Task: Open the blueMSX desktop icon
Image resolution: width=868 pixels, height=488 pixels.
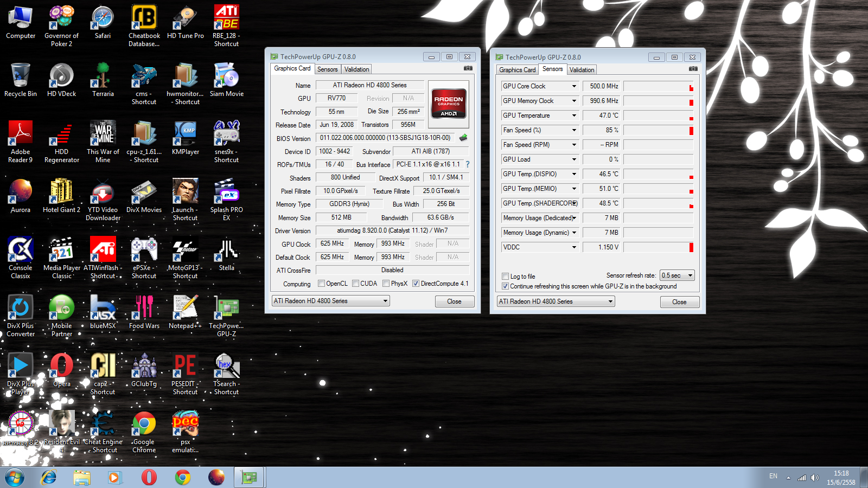Action: [103, 312]
